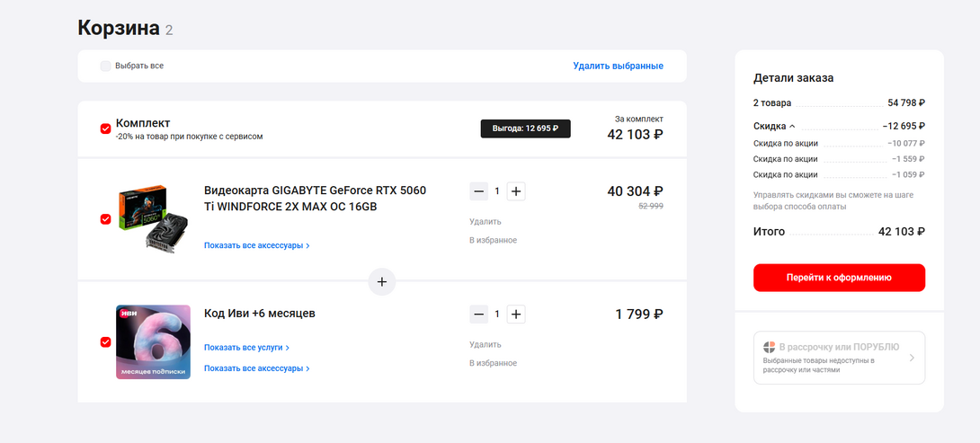Toggle the Выбрать все checkbox

(x=105, y=66)
